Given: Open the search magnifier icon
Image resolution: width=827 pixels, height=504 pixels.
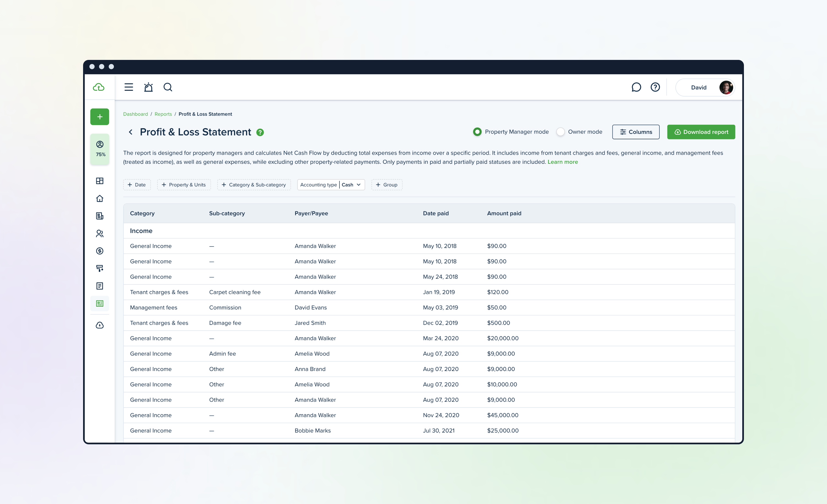Looking at the screenshot, I should [168, 87].
